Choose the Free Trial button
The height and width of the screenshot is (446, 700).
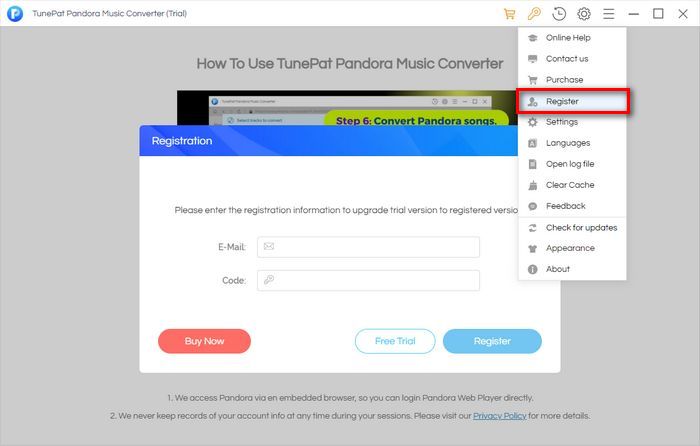coord(395,341)
